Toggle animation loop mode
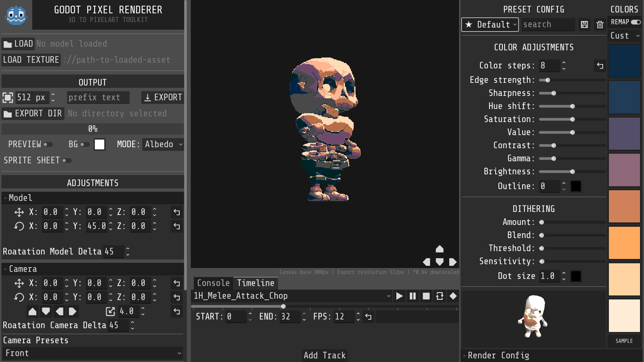 439,296
